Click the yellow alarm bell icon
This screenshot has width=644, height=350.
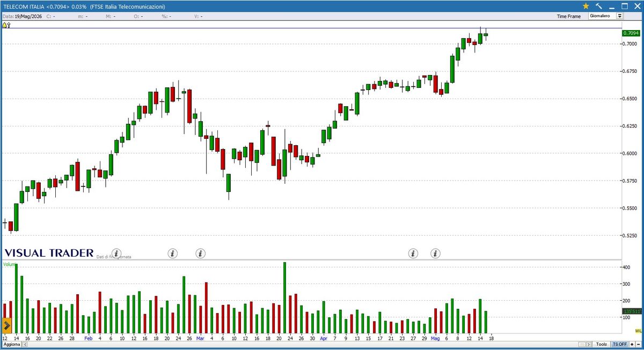pyautogui.click(x=4, y=25)
